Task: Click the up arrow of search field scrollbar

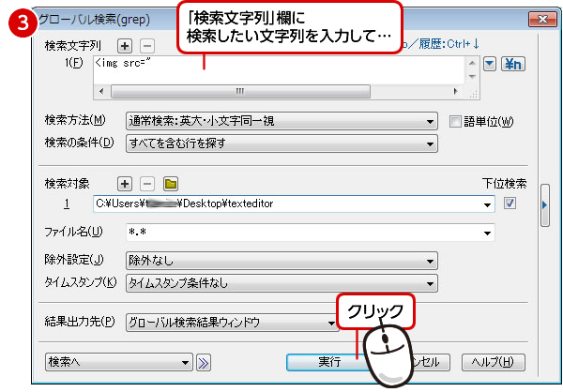Action: point(472,64)
